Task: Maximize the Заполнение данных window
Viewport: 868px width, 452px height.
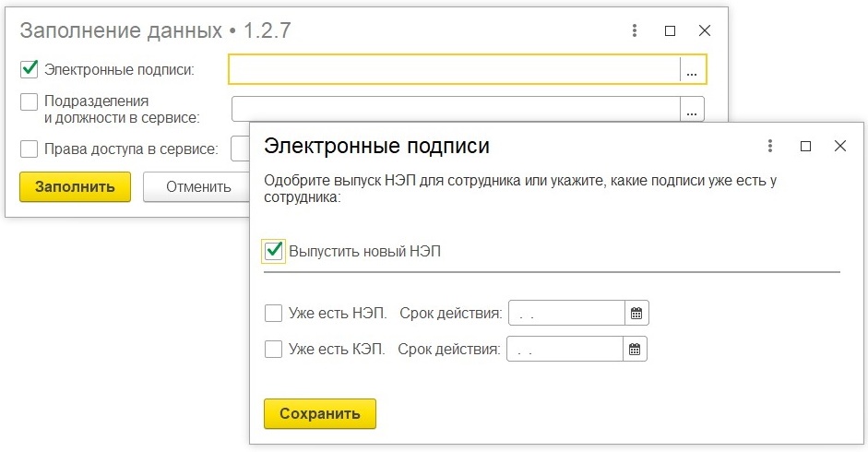Action: pos(670,30)
